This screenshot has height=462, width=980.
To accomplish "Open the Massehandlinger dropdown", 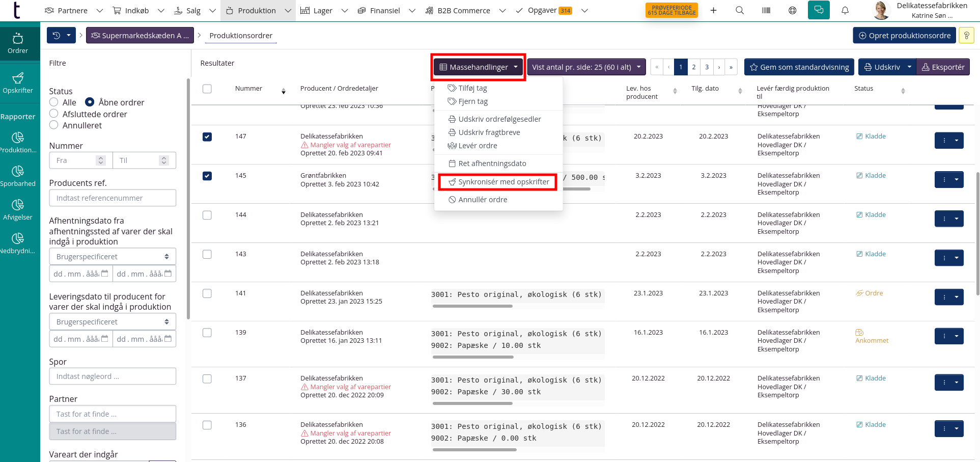I will (478, 67).
